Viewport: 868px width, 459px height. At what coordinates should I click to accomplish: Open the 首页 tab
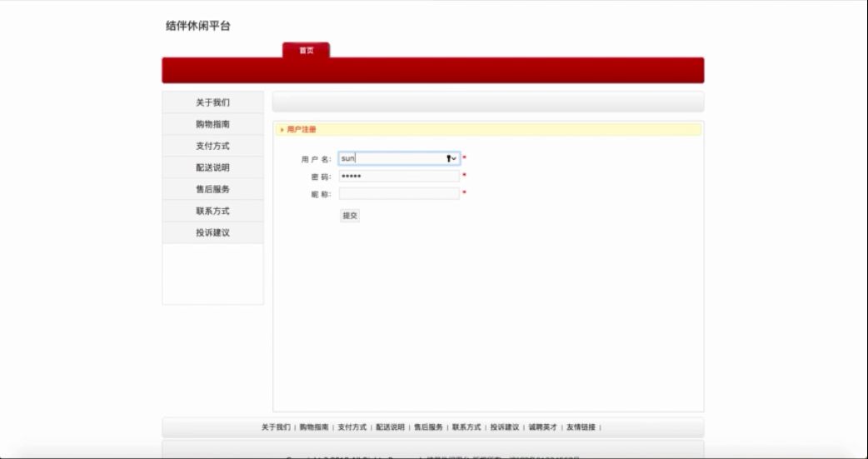[x=306, y=50]
